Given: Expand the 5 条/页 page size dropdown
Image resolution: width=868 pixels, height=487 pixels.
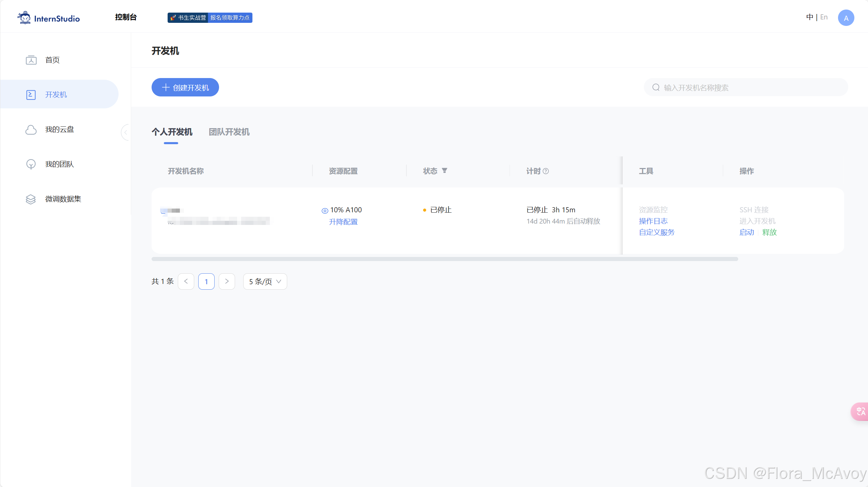Looking at the screenshot, I should 265,281.
